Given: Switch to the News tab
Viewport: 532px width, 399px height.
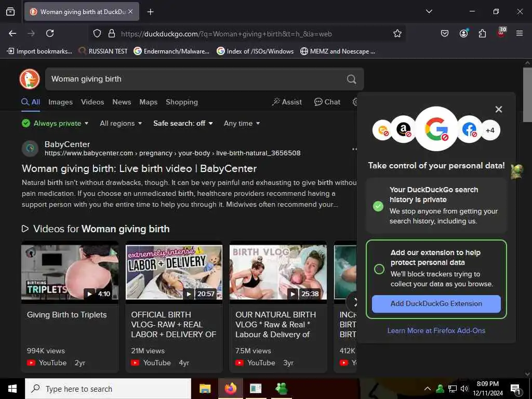Looking at the screenshot, I should 122,102.
